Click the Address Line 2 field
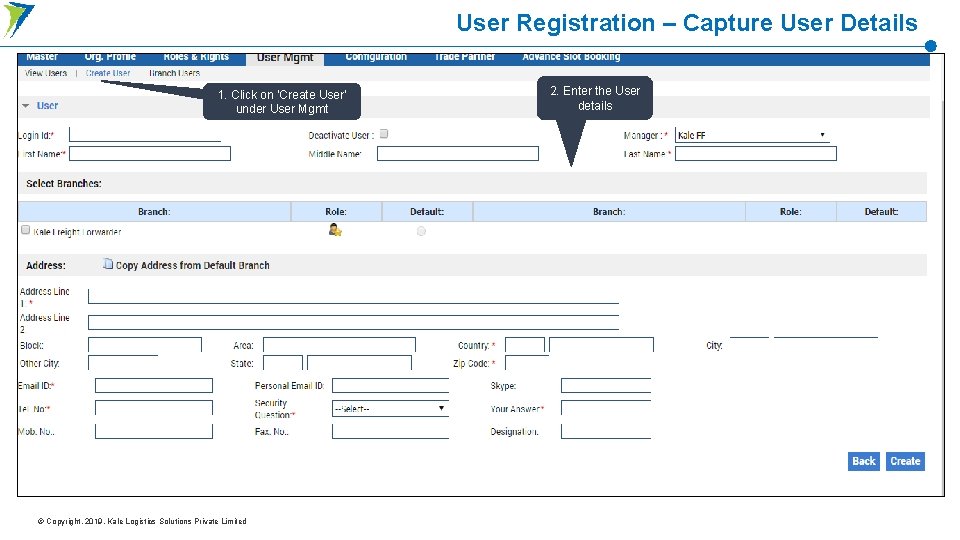Screen dimensions: 960x540 (x=353, y=323)
